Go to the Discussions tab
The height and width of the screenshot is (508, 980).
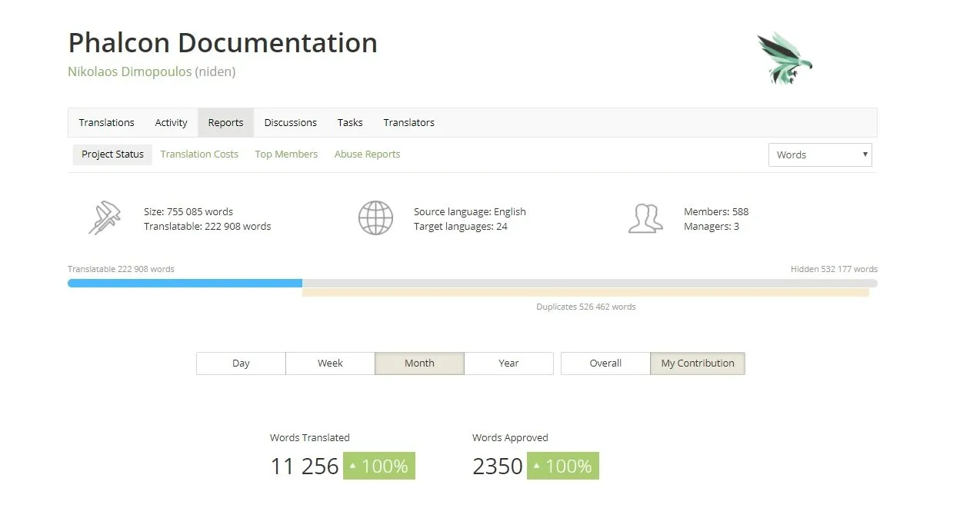(290, 122)
